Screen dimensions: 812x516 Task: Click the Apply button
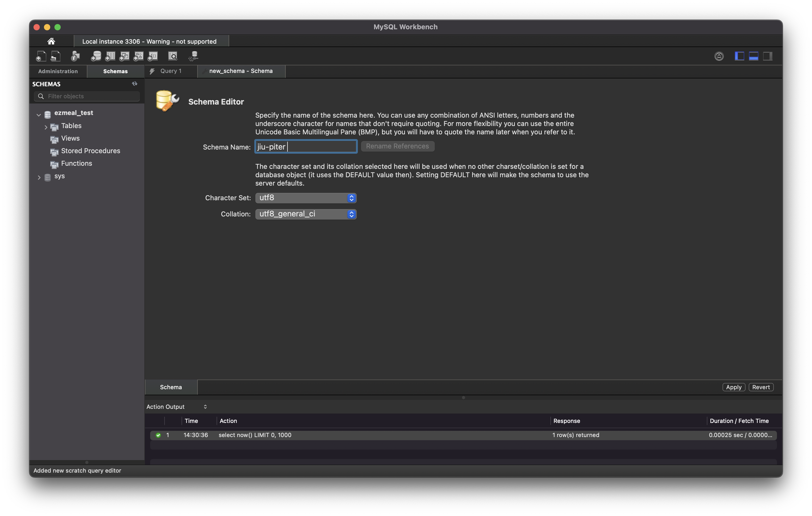click(x=734, y=387)
